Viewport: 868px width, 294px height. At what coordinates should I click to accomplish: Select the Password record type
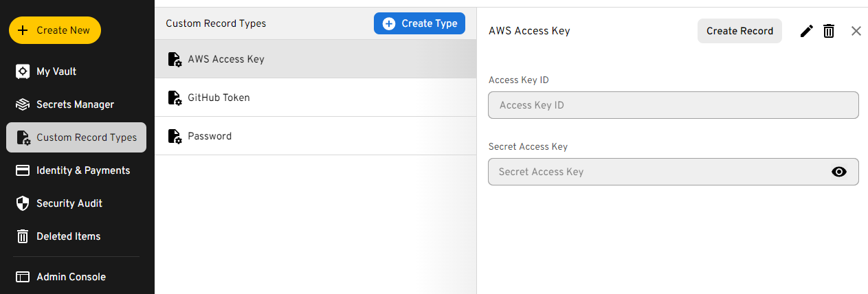(x=210, y=136)
